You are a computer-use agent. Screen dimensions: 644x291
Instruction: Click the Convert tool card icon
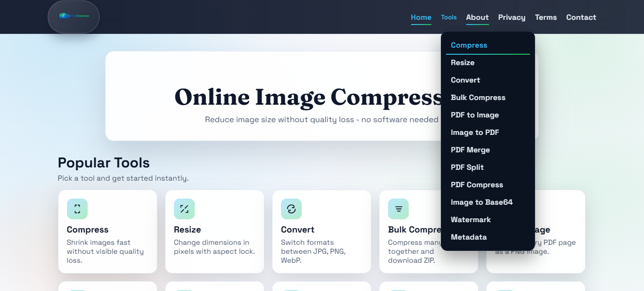[291, 208]
